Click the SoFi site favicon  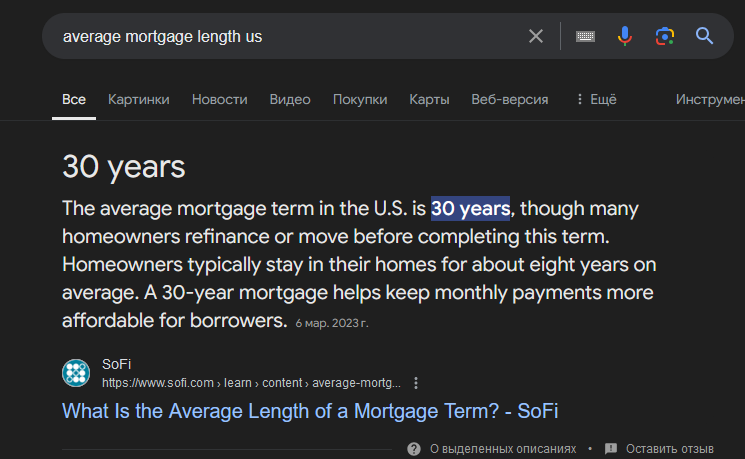76,373
